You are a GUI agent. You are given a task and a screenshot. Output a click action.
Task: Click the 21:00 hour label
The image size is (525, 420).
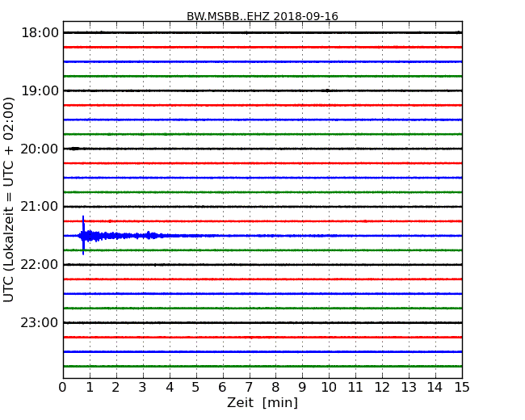pyautogui.click(x=40, y=207)
